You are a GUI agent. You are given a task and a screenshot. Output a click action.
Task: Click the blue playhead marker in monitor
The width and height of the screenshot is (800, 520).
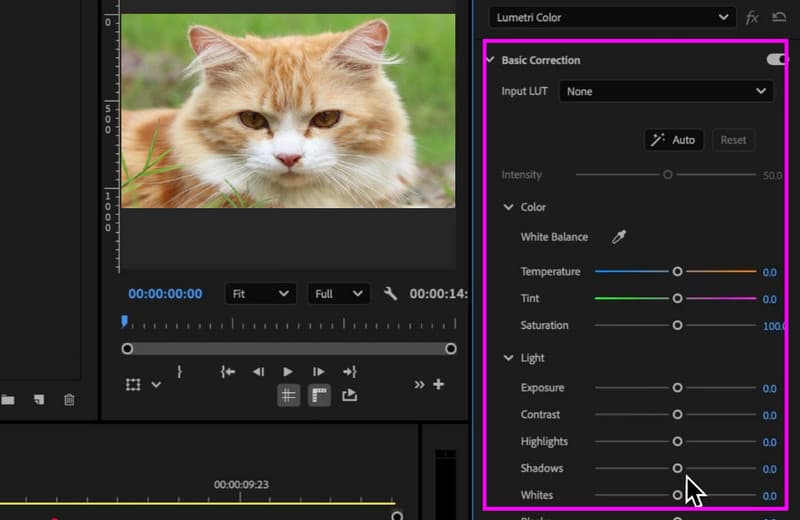click(x=124, y=321)
